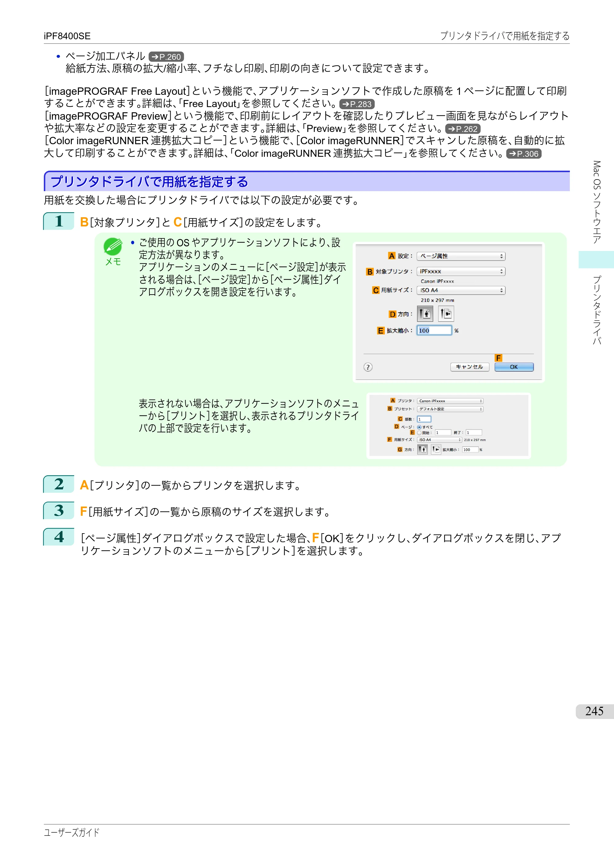Click the page number 245
The height and width of the screenshot is (868, 614).
pos(594,711)
